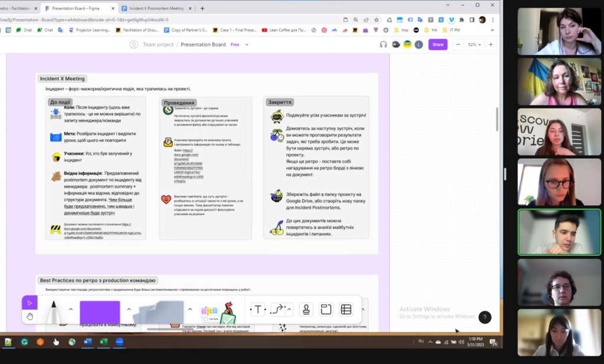This screenshot has height=364, width=604.
Task: Click the purple Share button
Action: click(438, 45)
